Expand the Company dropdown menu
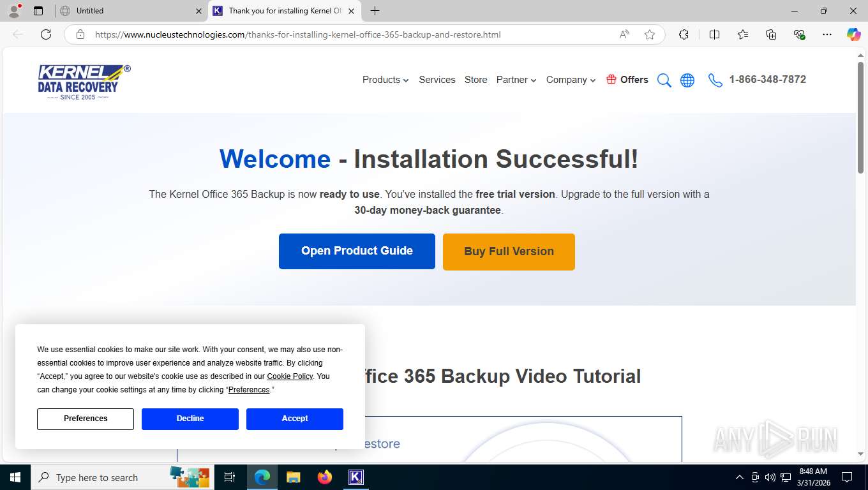This screenshot has width=868, height=490. tap(571, 80)
